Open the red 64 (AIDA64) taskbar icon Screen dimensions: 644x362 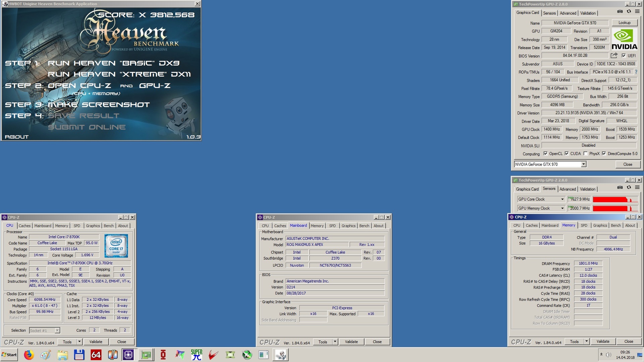[x=96, y=355]
